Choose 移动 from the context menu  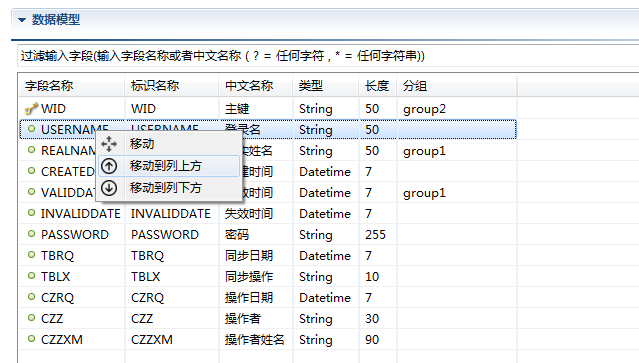tap(169, 144)
